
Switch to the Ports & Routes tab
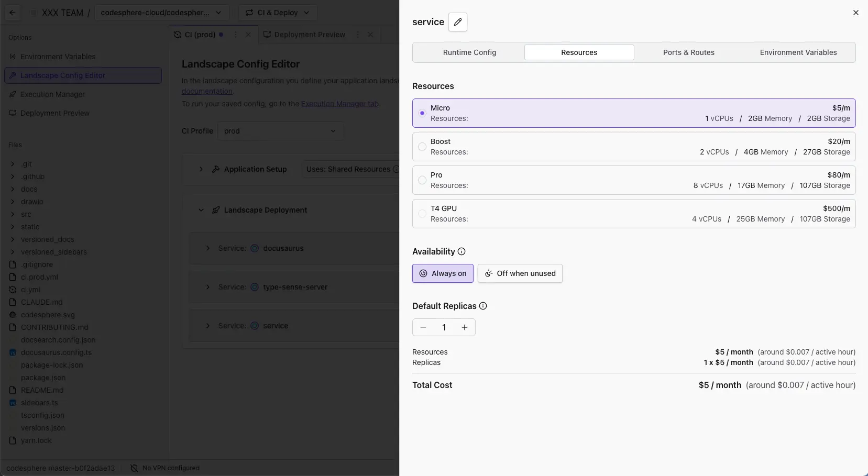pos(688,52)
